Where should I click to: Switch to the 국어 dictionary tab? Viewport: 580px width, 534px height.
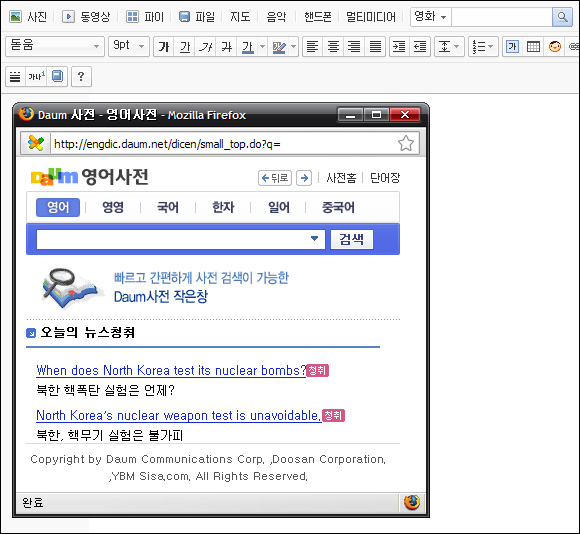pos(168,207)
